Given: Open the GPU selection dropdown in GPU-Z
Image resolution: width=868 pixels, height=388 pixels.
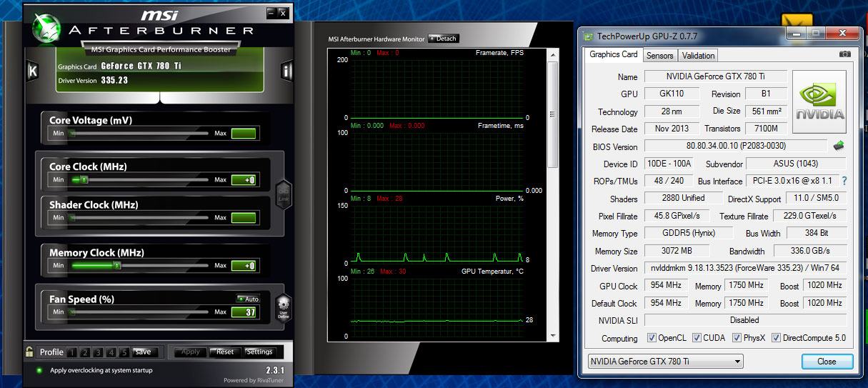Looking at the screenshot, I should 665,362.
